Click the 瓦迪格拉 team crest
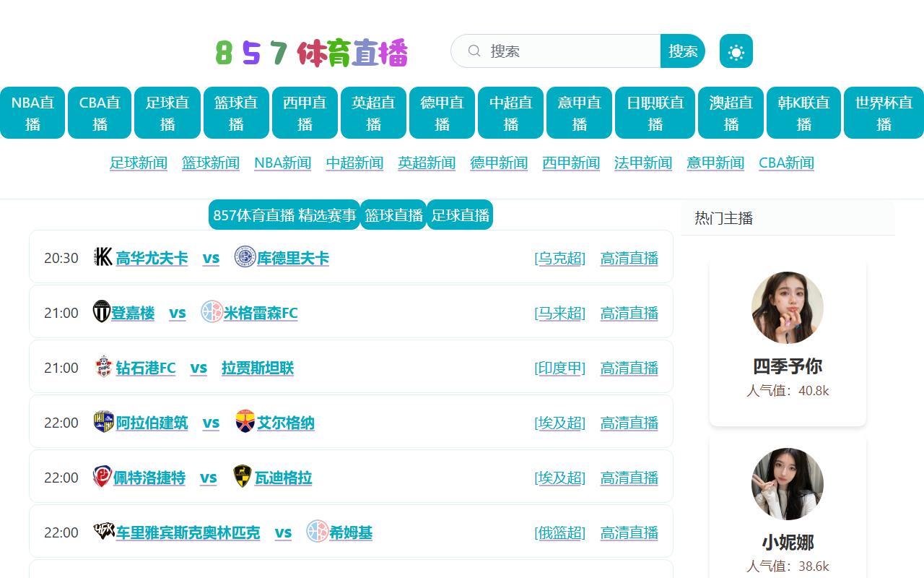This screenshot has width=924, height=578. pyautogui.click(x=243, y=476)
